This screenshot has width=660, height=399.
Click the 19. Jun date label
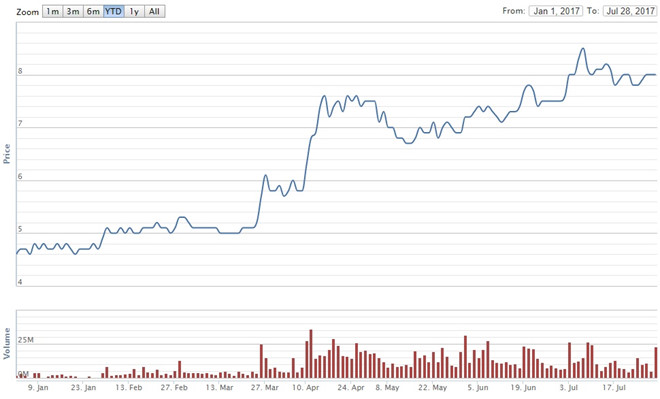pos(523,388)
